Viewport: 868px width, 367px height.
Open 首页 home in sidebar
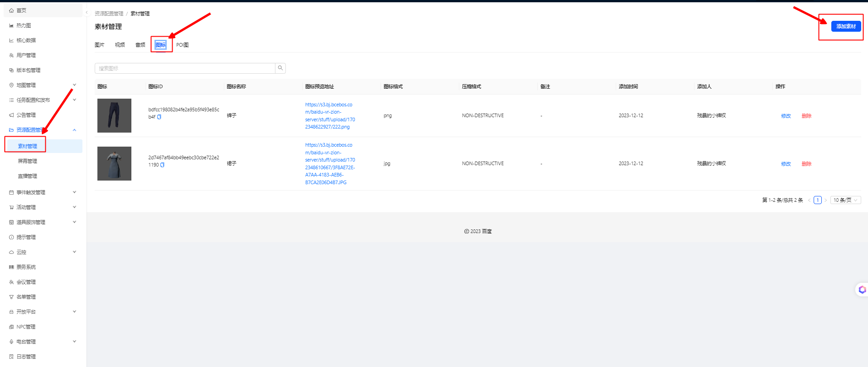21,10
